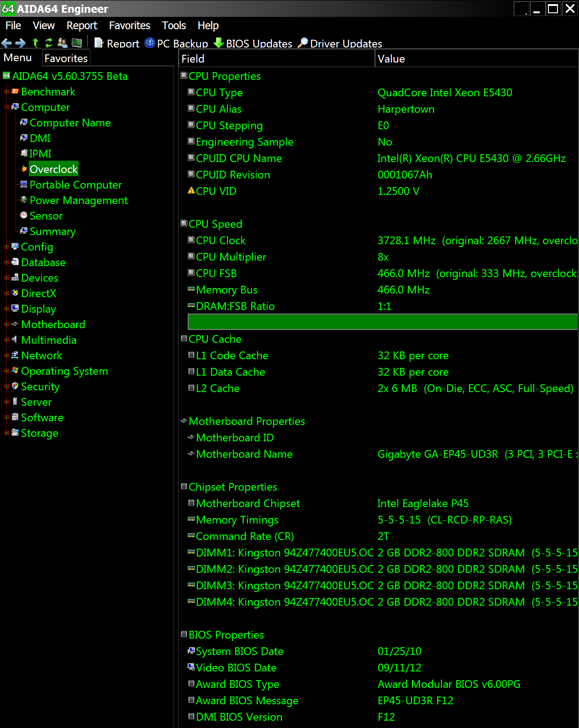Screen dimensions: 579x728
Task: Expand the Storage tree node
Action: tap(6, 433)
